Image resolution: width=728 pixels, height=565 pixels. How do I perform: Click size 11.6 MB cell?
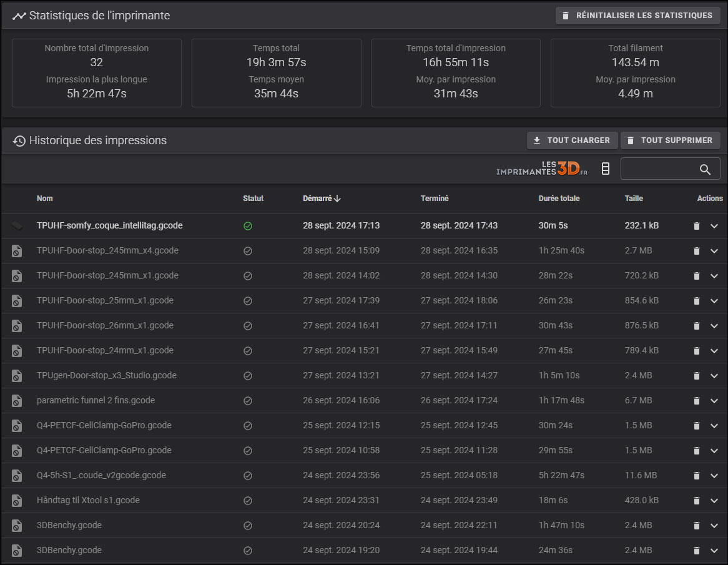tap(641, 475)
